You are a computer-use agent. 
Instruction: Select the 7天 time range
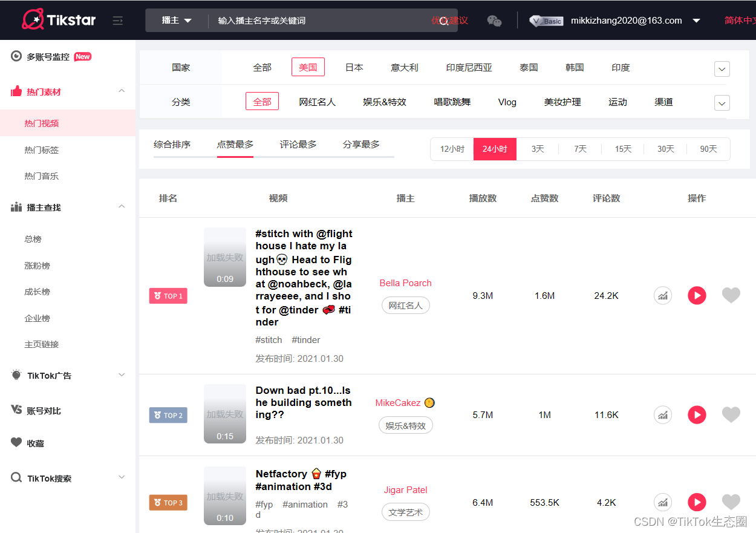tap(581, 149)
